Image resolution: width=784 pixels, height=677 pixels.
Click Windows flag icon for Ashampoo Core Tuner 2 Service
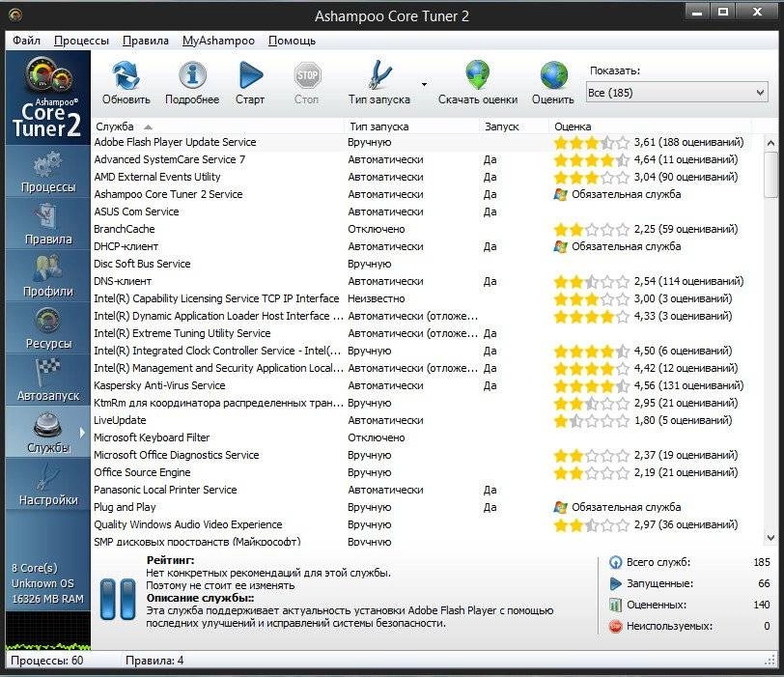click(x=561, y=194)
